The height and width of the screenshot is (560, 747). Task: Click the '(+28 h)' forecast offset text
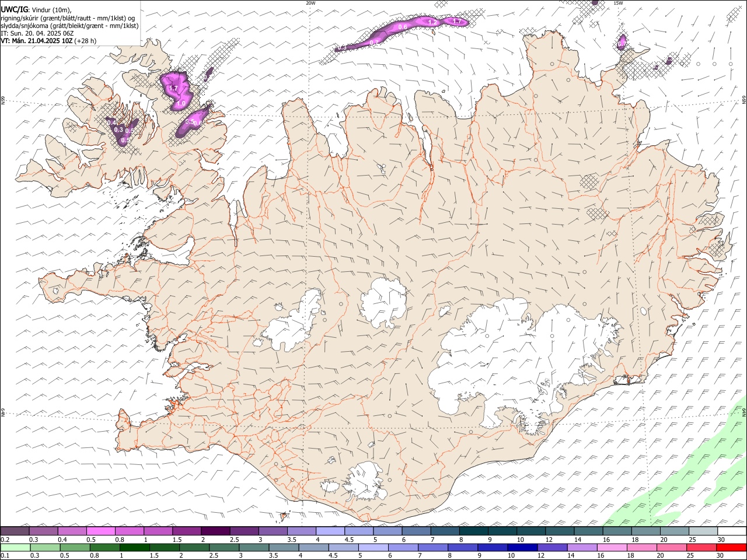coord(85,41)
